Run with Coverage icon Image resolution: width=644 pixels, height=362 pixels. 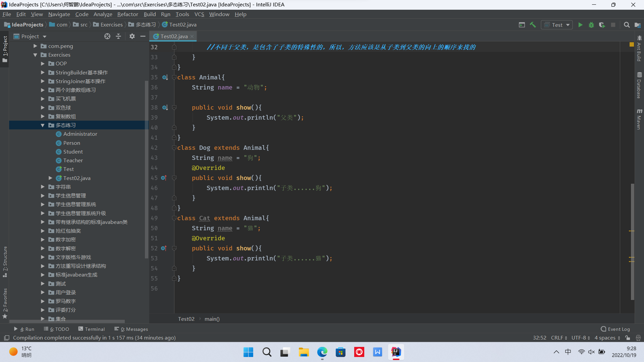coord(602,25)
